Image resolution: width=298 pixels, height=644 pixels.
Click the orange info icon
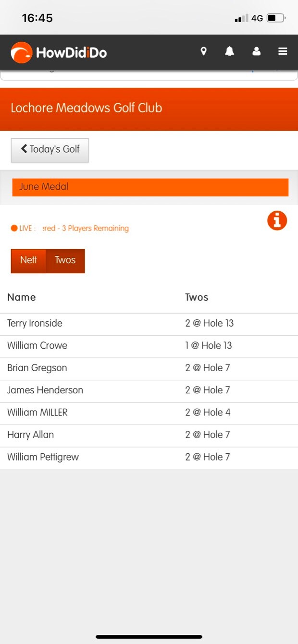[277, 221]
